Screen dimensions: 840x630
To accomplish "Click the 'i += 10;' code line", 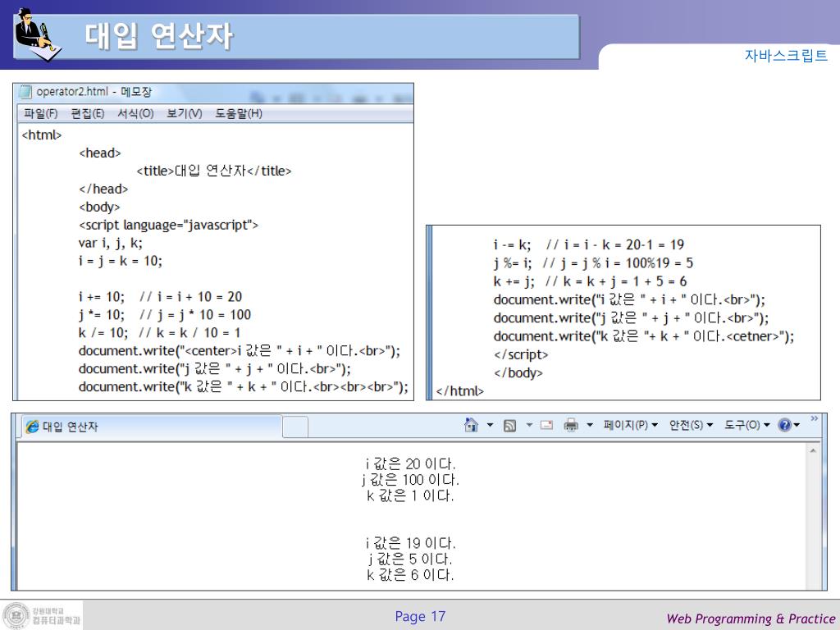I will 160,297.
